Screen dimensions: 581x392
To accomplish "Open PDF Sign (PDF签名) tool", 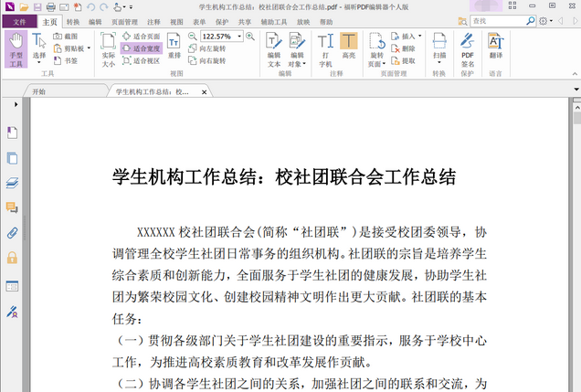I will click(467, 49).
